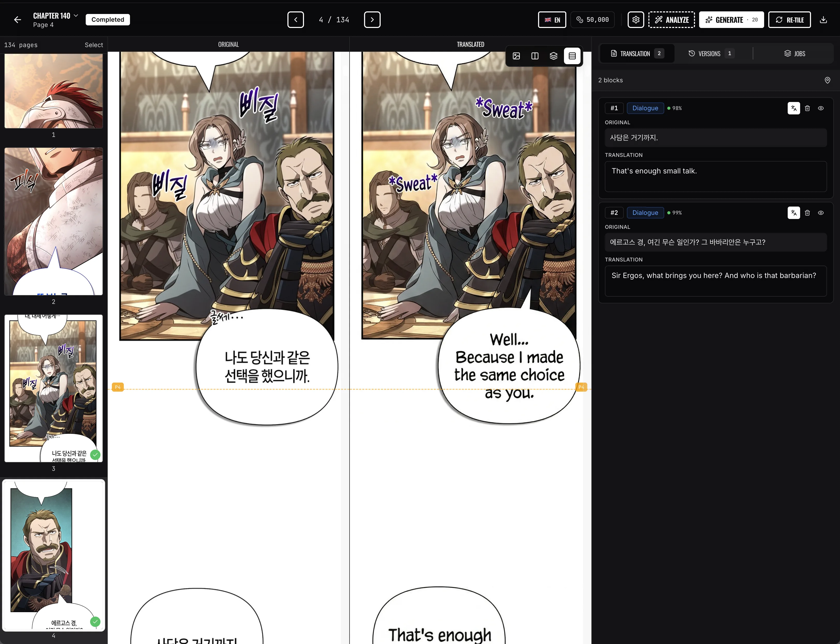Open the Jobs tab

pos(795,53)
